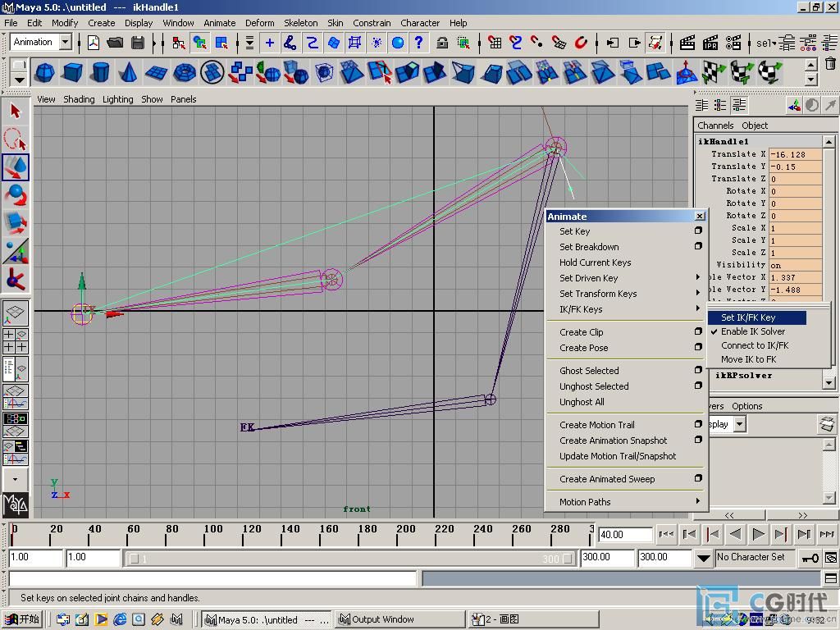840x630 pixels.
Task: Toggle snap to curves magnet
Action: (x=516, y=43)
